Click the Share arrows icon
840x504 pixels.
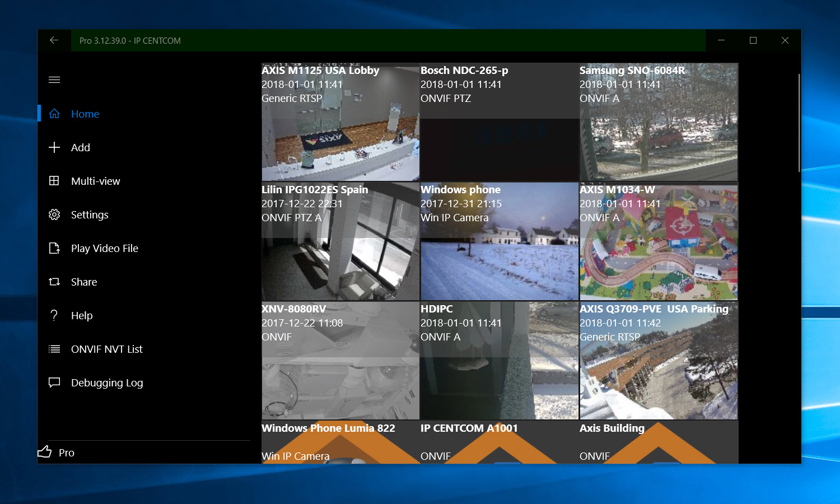tap(54, 282)
